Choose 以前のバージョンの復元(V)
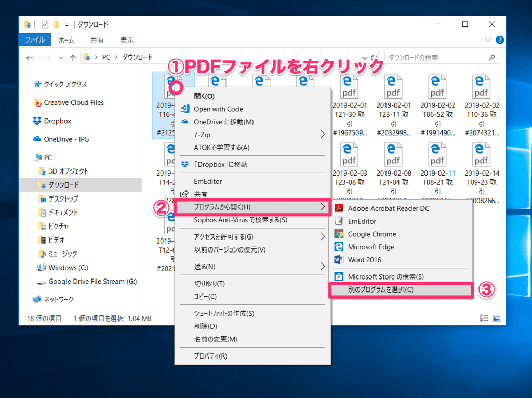This screenshot has width=532, height=398. 230,250
